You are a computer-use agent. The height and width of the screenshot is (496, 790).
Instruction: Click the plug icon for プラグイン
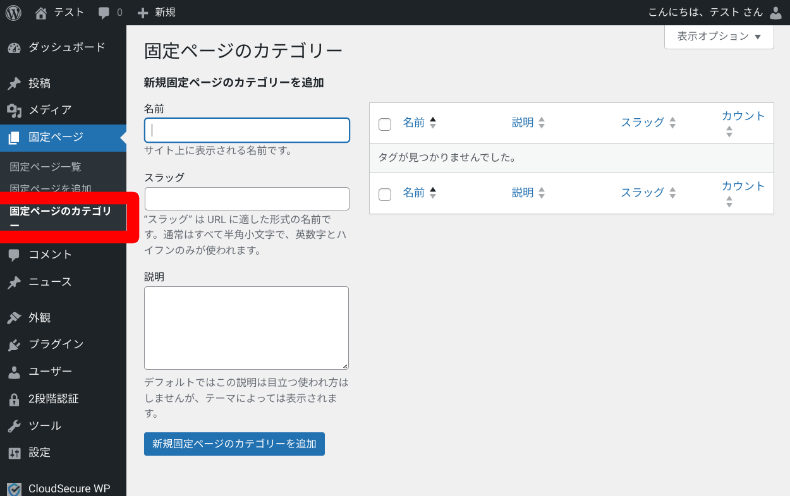point(14,345)
